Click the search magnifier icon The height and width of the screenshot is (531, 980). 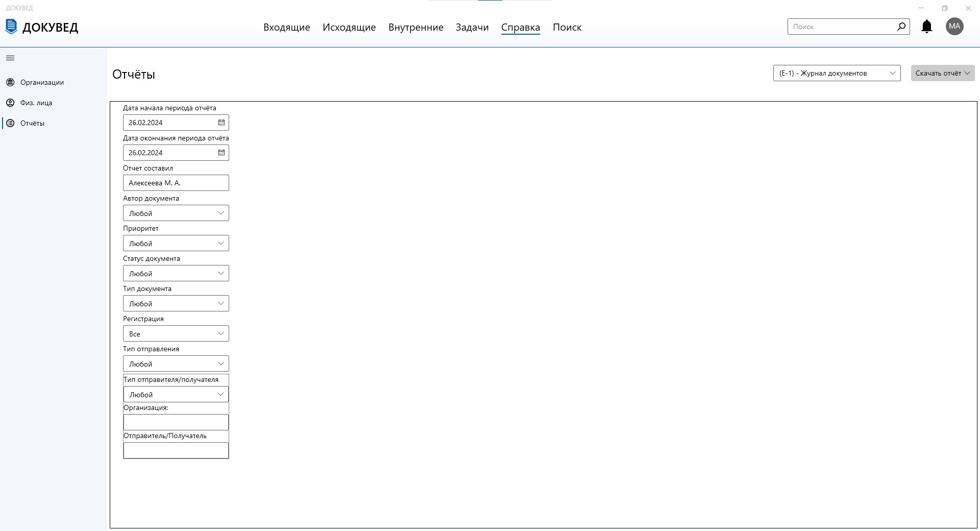901,26
